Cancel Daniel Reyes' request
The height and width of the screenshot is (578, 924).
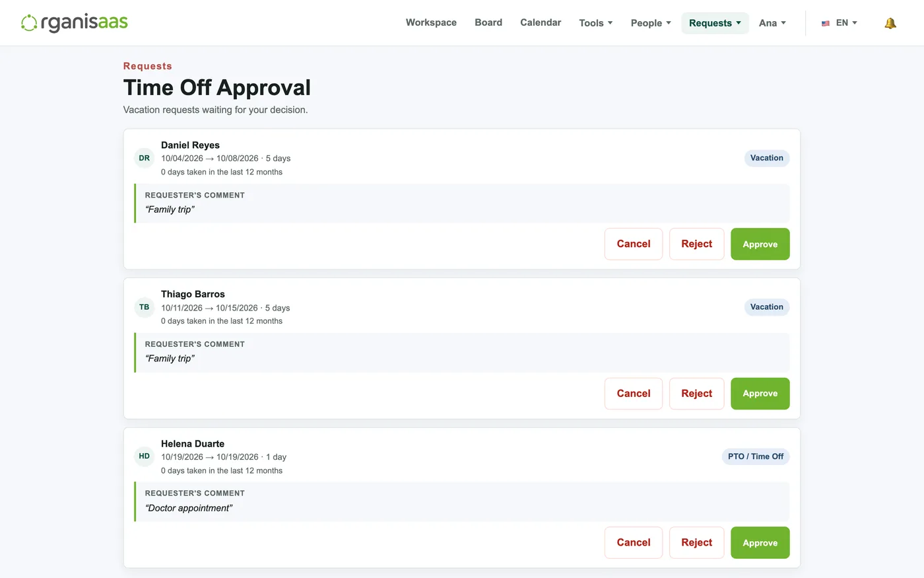(634, 244)
